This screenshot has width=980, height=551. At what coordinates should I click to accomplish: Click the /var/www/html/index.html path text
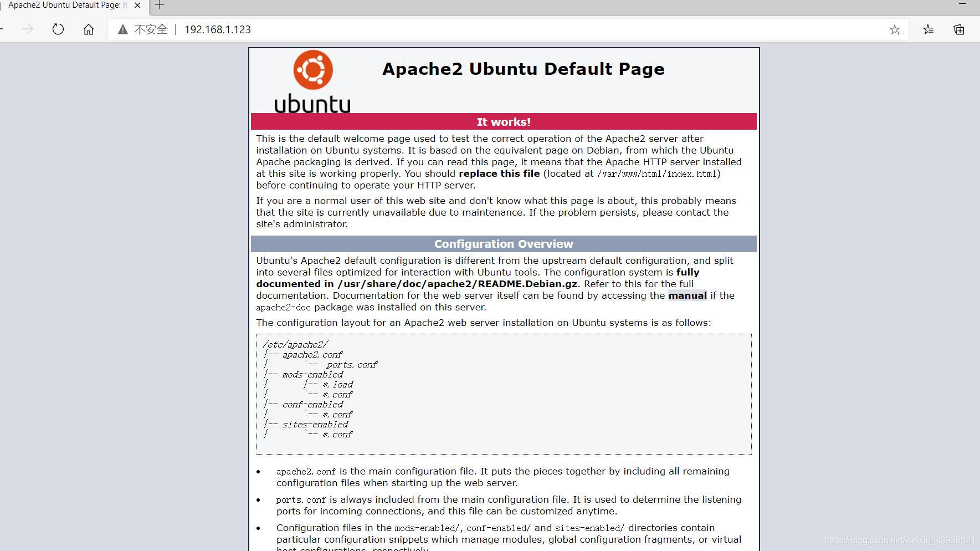(x=657, y=174)
